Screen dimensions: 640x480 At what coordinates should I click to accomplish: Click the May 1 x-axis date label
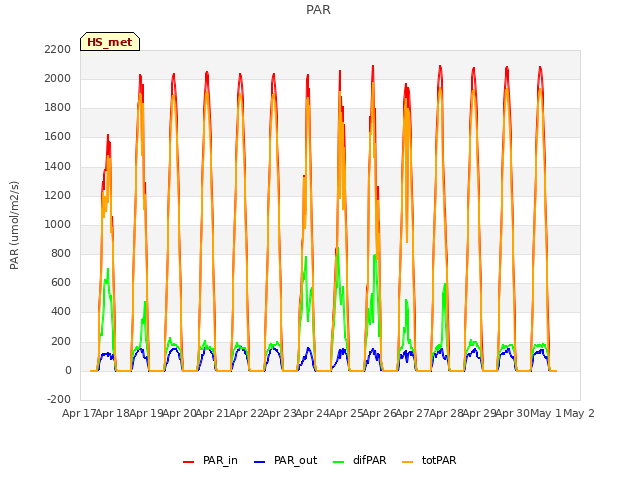click(x=546, y=413)
